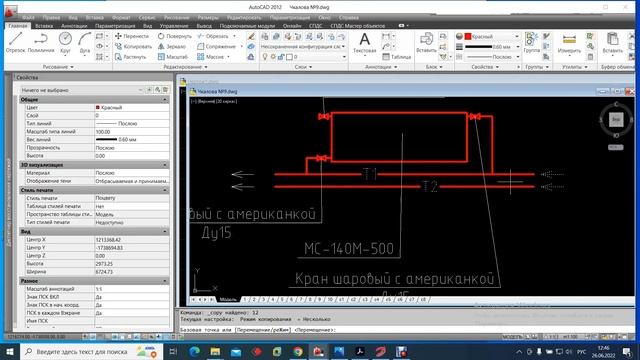
Task: Click the Растянуть stretch tool
Action: click(x=131, y=57)
